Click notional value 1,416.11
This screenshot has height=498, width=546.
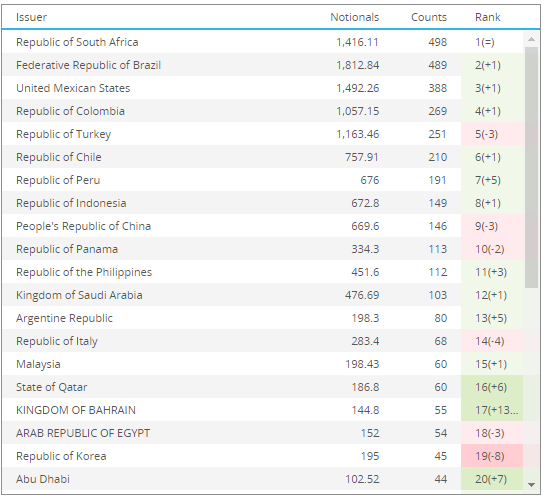point(357,42)
